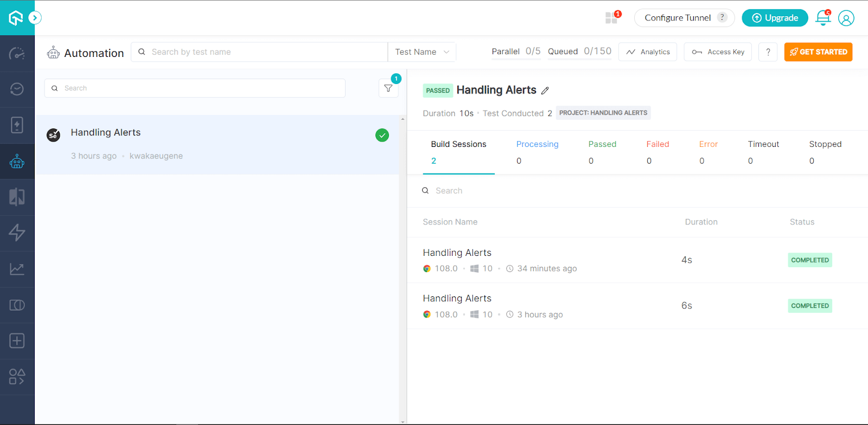Open the sidebar icon below analytics chart
868x425 pixels.
point(17,305)
